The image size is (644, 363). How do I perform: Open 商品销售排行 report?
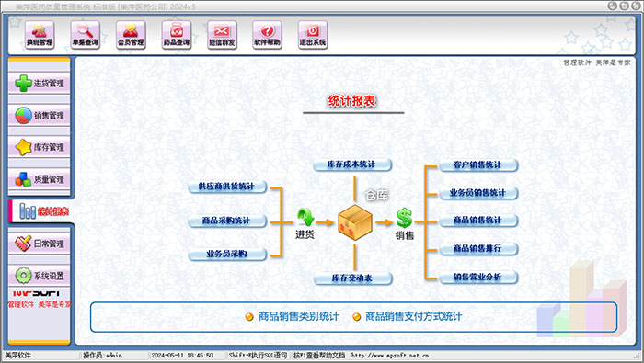click(x=478, y=248)
